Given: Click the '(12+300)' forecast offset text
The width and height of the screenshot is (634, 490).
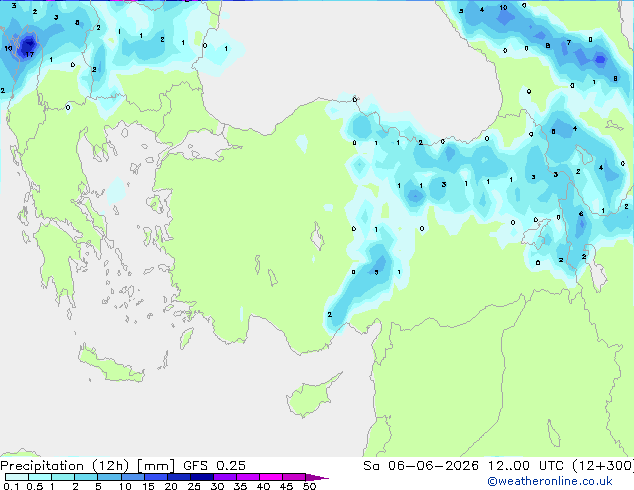Looking at the screenshot, I should point(603,466).
